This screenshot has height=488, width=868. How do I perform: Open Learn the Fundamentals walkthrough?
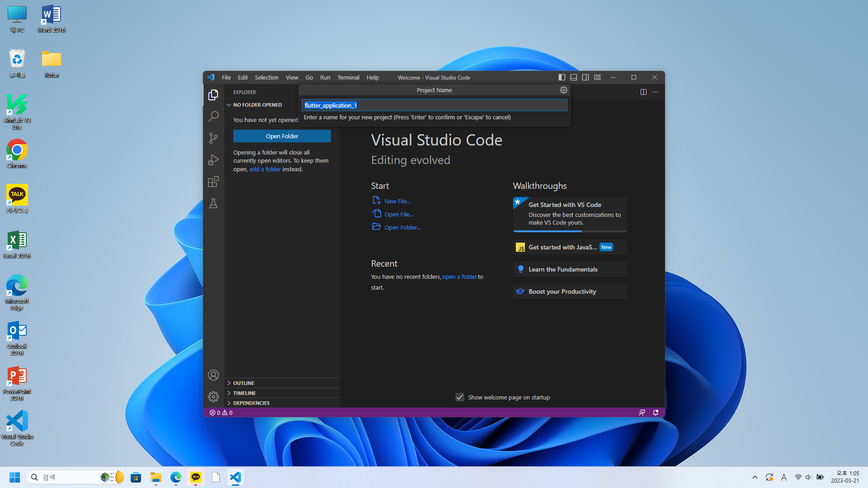point(570,269)
